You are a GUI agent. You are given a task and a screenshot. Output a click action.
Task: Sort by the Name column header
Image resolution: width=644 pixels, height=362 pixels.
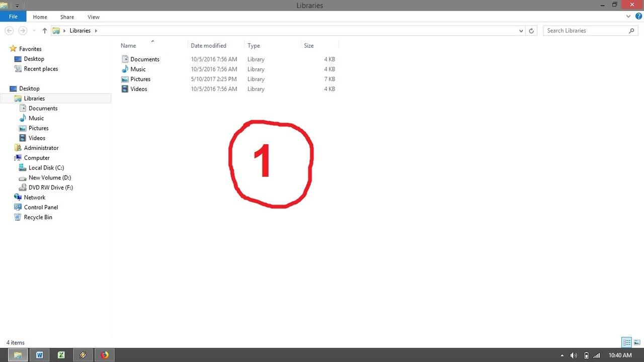point(128,46)
